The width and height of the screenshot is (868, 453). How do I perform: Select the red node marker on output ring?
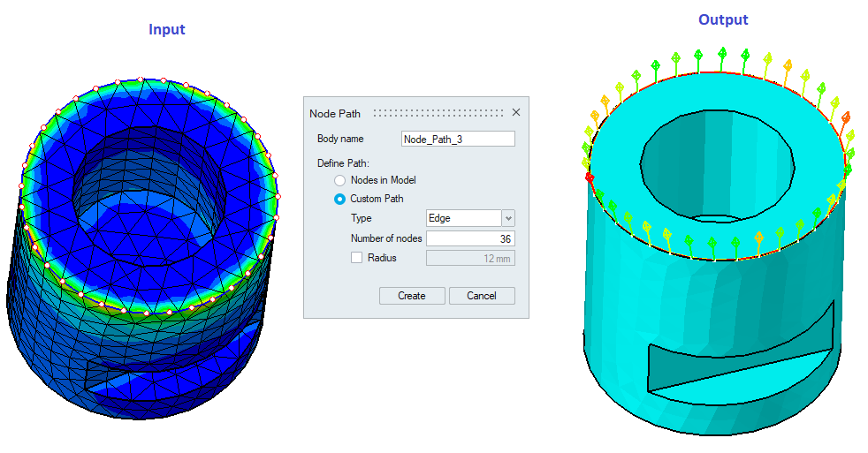590,177
